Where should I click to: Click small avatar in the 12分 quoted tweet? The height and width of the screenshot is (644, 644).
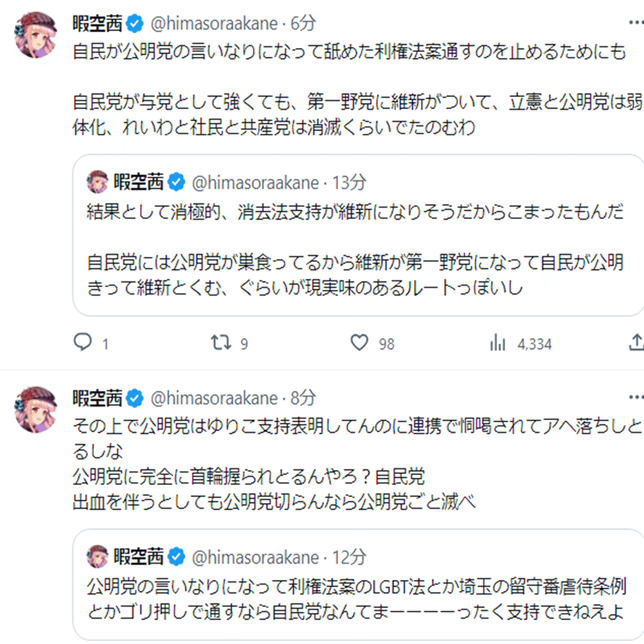pyautogui.click(x=97, y=557)
